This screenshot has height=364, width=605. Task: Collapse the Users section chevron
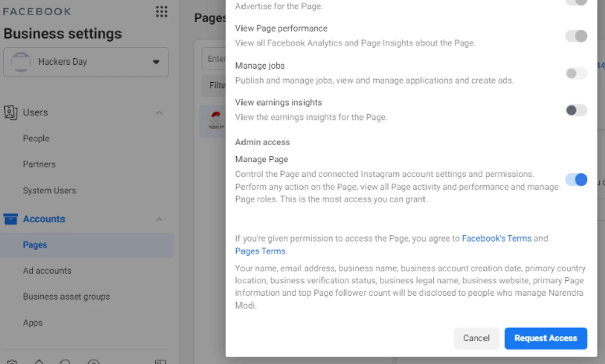coord(159,113)
